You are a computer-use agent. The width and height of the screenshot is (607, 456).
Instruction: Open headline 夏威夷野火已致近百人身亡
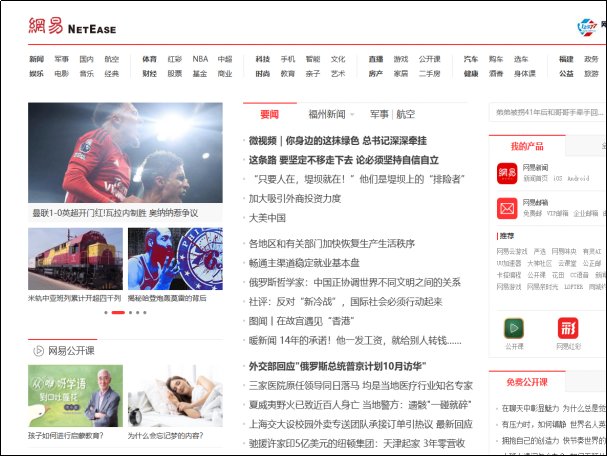pos(360,405)
